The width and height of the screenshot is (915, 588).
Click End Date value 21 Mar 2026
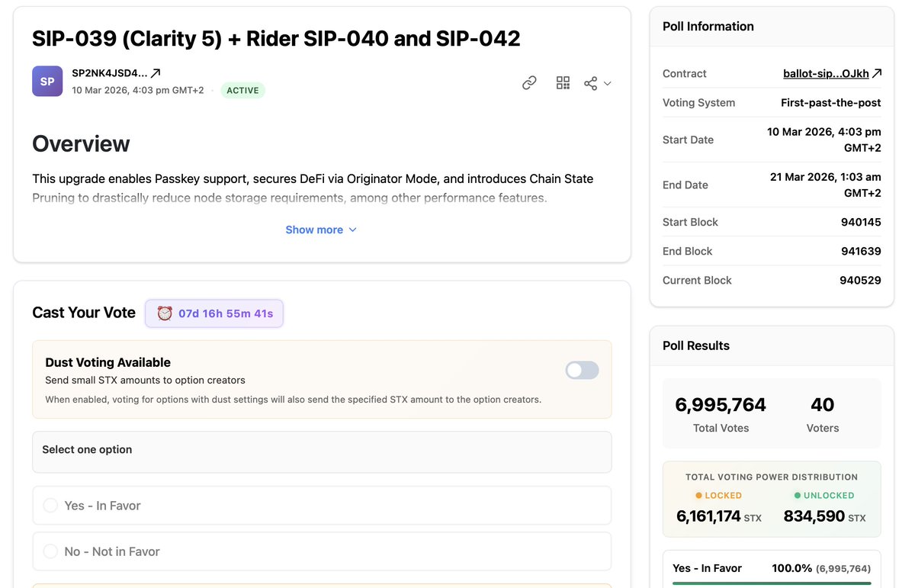(x=826, y=185)
